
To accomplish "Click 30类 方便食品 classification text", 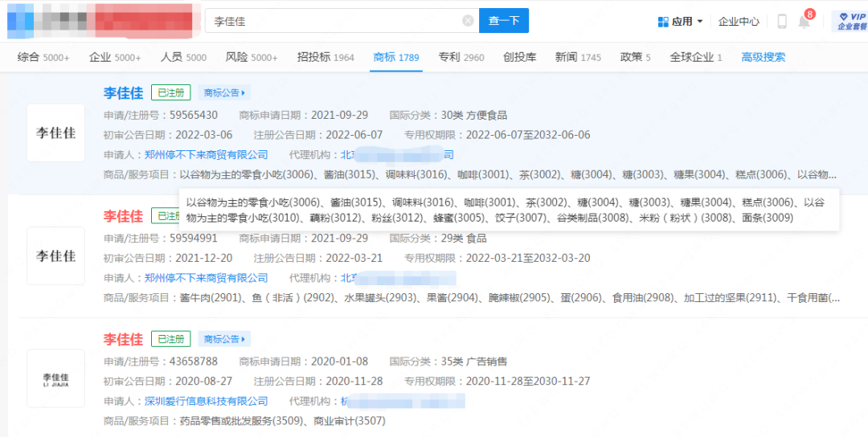I will pos(474,116).
